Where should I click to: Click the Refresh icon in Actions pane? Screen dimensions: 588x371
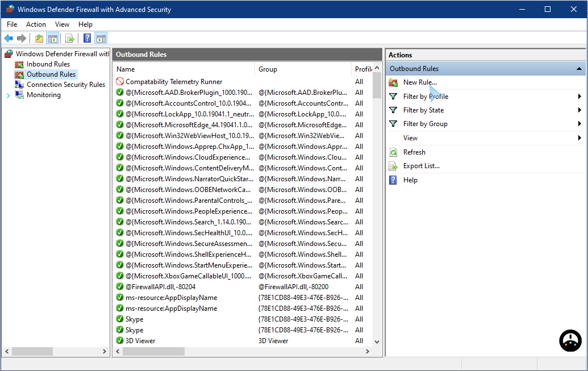pos(393,152)
